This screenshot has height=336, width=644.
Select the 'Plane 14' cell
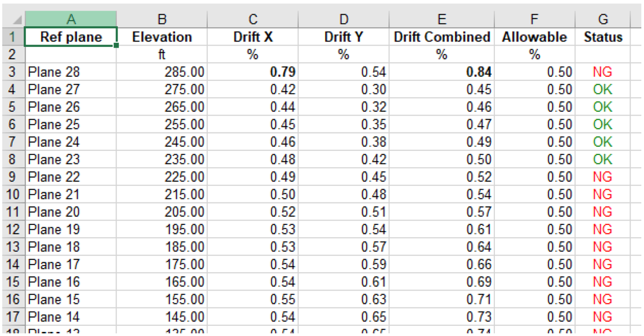71,317
